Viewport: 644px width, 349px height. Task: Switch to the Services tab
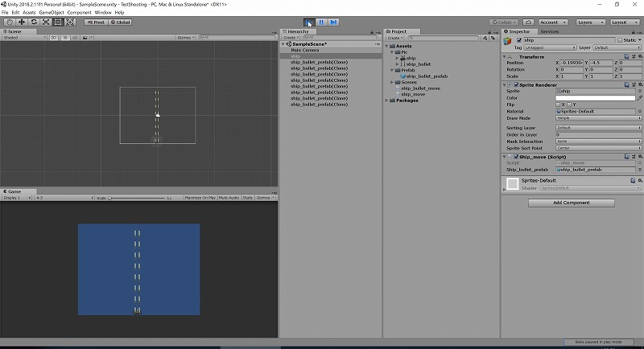click(x=550, y=31)
